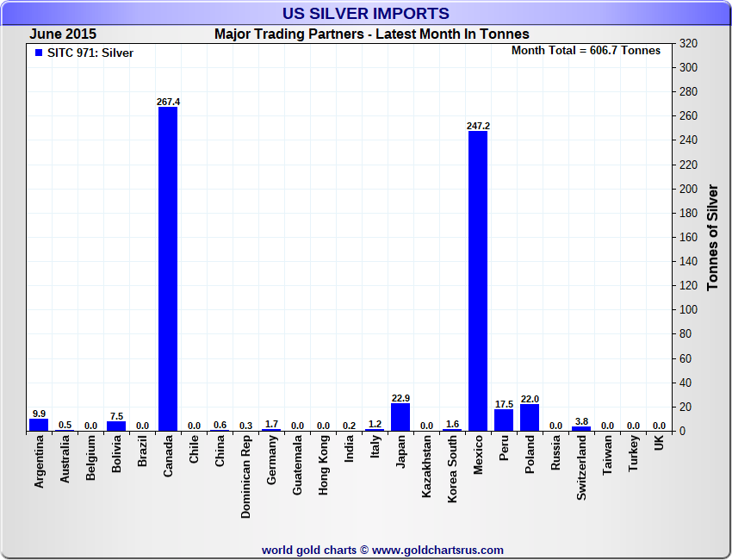Click the Tonnes of Silver axis title
Screen dimensions: 732x560
(712, 237)
